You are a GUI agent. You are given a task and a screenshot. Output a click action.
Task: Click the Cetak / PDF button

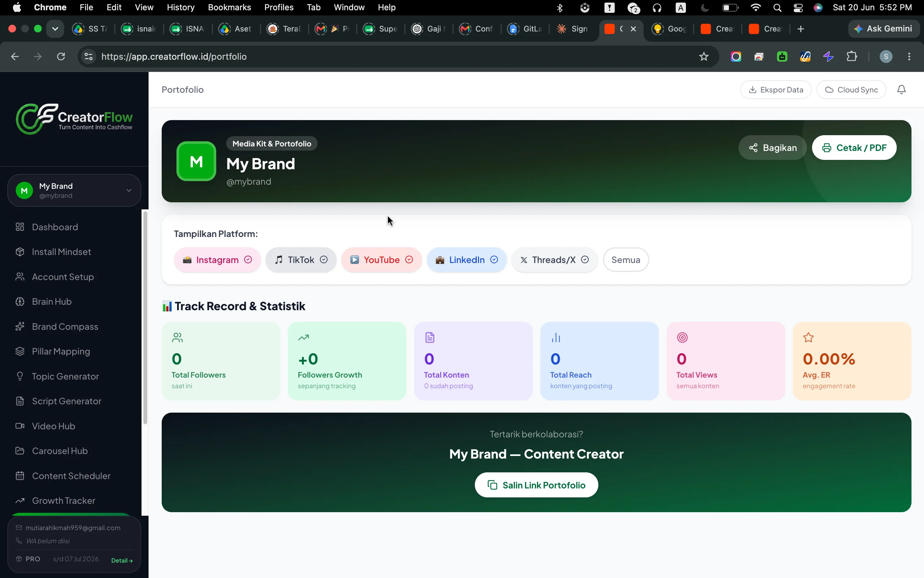coord(854,148)
